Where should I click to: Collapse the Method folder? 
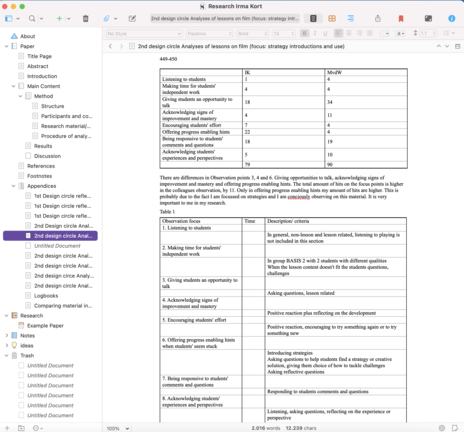coord(20,96)
